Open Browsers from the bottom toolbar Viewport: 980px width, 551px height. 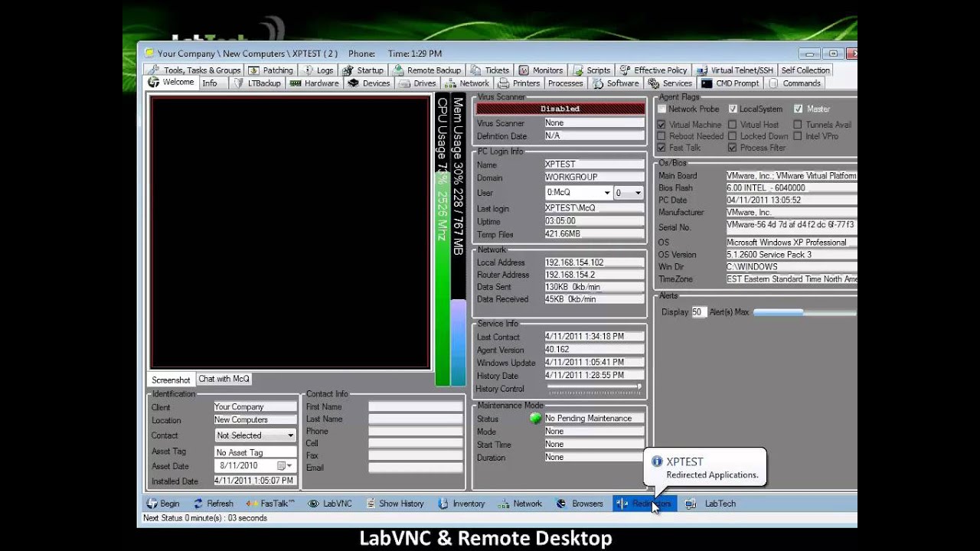pos(580,504)
